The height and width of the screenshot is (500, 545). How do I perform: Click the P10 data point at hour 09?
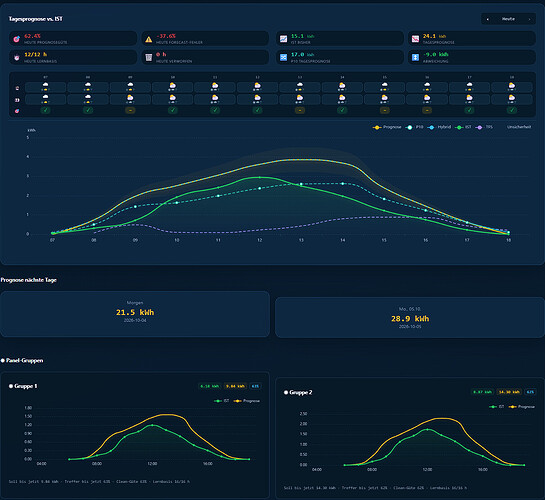point(135,207)
